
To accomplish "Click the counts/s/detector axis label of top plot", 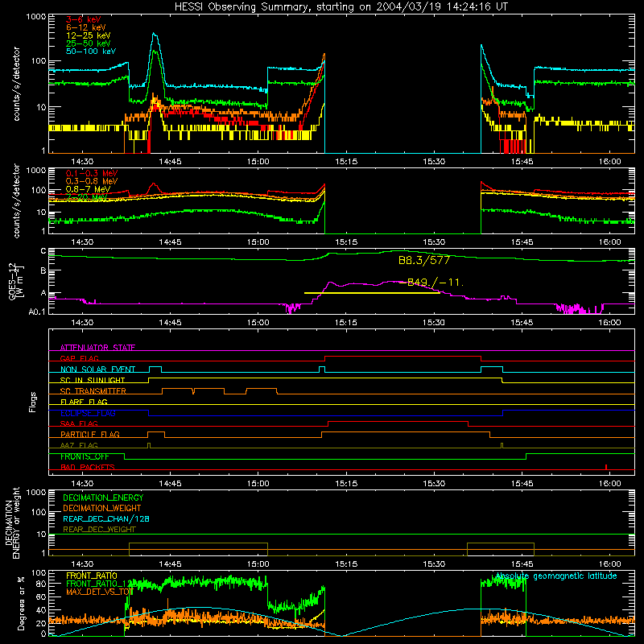I will tap(16, 84).
